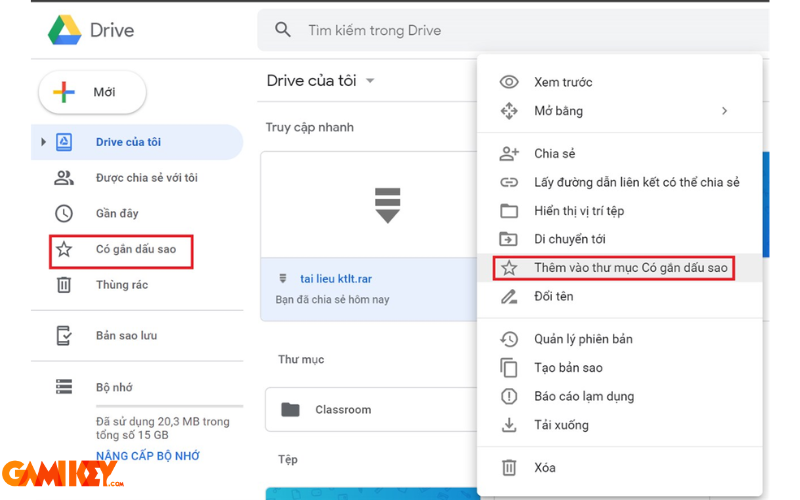800x500 pixels.
Task: Click the sidebar star icon
Action: click(x=64, y=249)
